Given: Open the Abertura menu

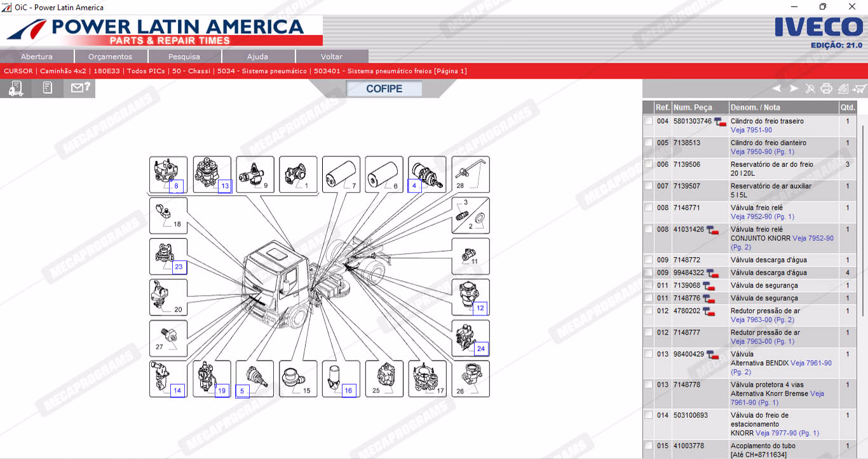Looking at the screenshot, I should (x=37, y=57).
